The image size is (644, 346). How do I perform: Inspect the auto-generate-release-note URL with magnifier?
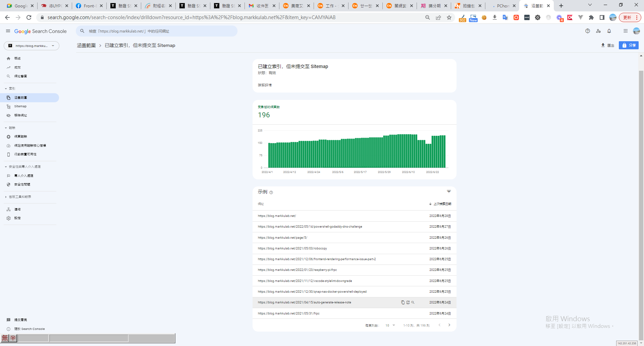pos(413,302)
